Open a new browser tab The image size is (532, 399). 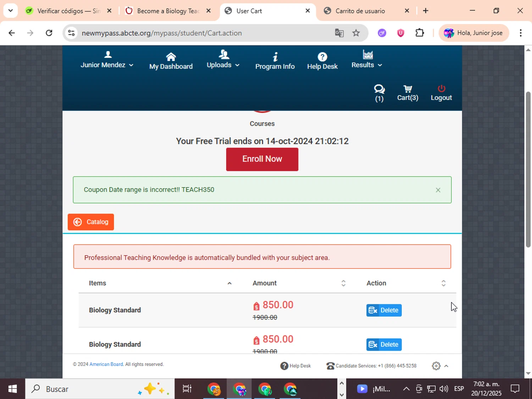[x=426, y=11]
